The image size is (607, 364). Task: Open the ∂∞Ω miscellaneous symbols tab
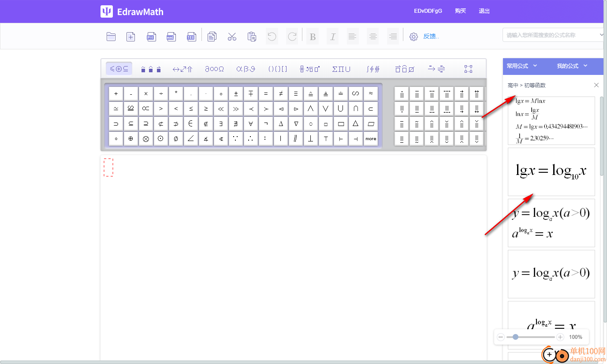click(214, 69)
